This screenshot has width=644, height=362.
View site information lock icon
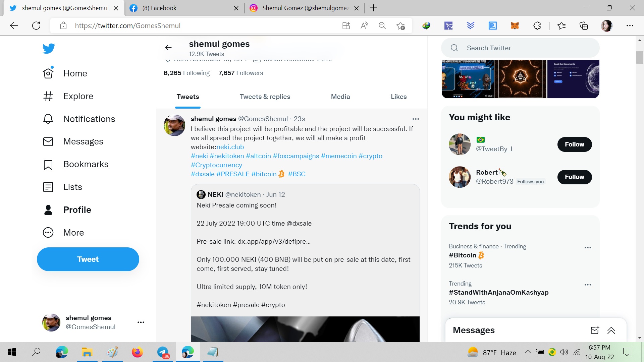[63, 25]
